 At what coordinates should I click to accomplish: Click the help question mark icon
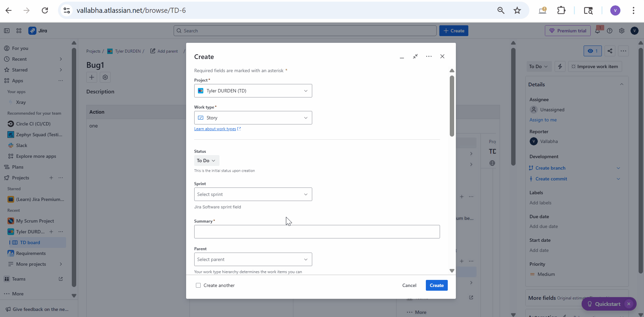610,31
